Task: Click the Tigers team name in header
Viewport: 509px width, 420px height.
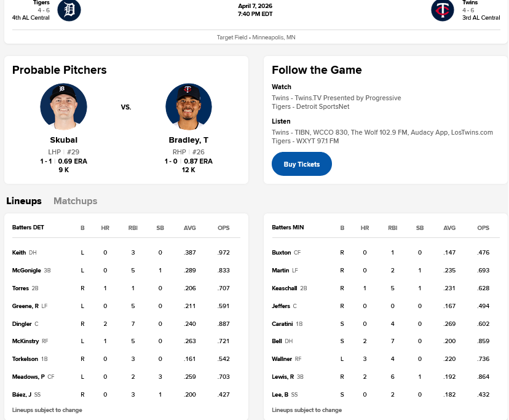Action: 41,3
